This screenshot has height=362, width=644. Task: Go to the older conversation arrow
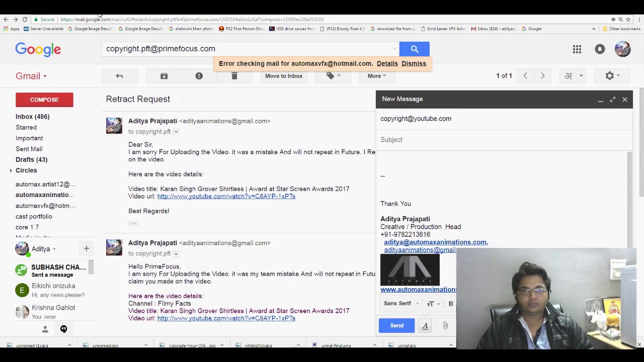(x=542, y=76)
